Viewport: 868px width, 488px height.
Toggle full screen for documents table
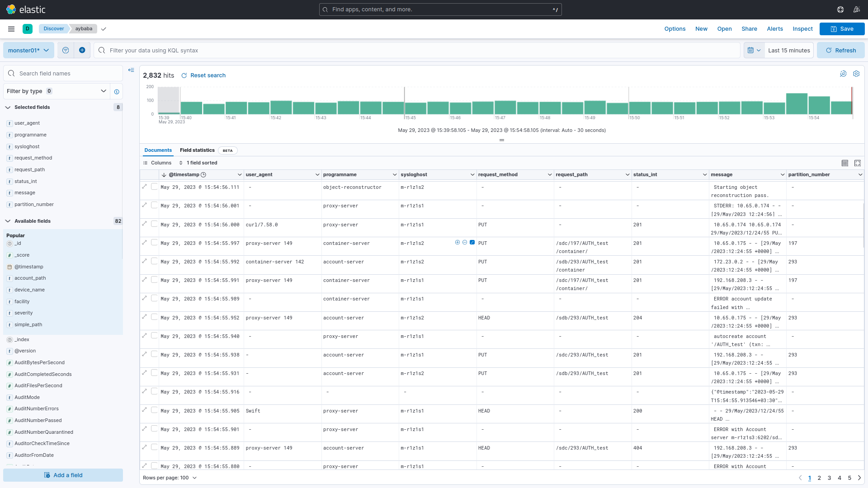pyautogui.click(x=858, y=163)
